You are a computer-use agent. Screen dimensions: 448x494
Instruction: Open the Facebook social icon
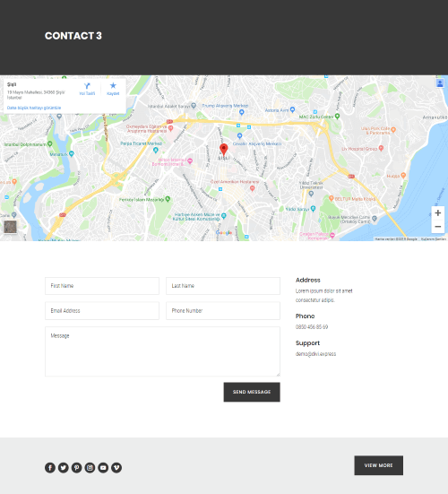click(50, 467)
